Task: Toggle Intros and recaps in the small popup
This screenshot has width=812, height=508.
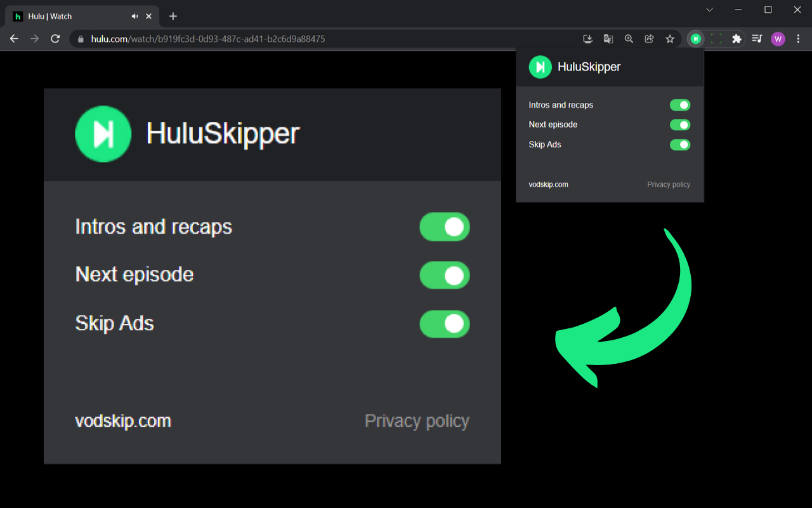Action: coord(680,105)
